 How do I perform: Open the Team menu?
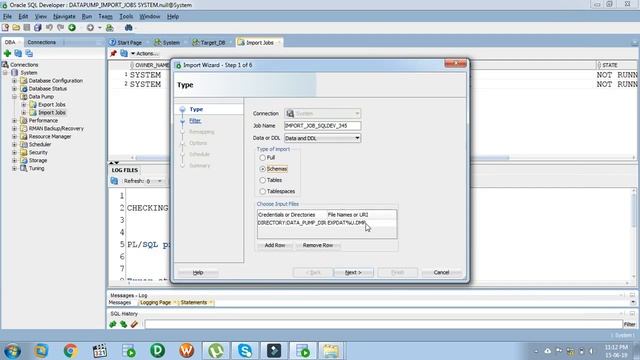tap(105, 16)
